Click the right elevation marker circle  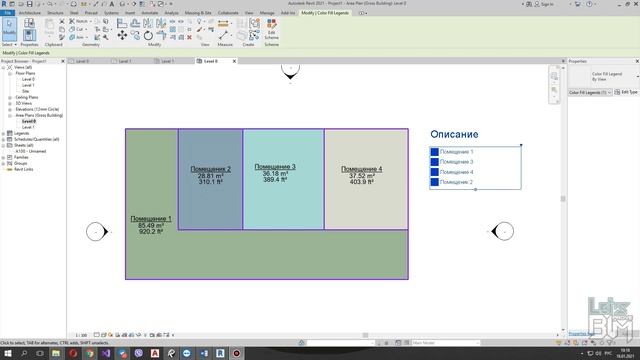click(505, 231)
